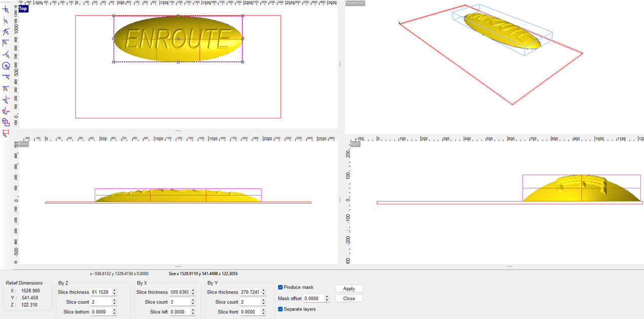Increase Slice left value with up arrow
Image resolution: width=644 pixels, height=319 pixels.
pos(193,310)
